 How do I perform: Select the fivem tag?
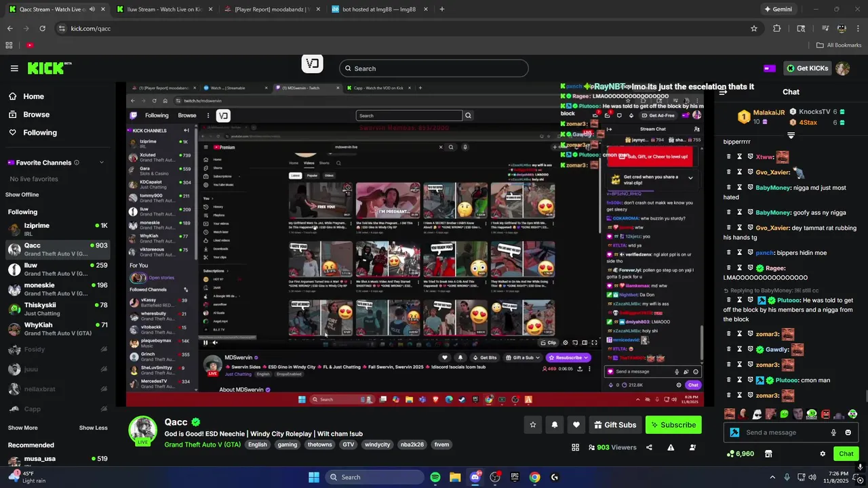[x=441, y=445]
